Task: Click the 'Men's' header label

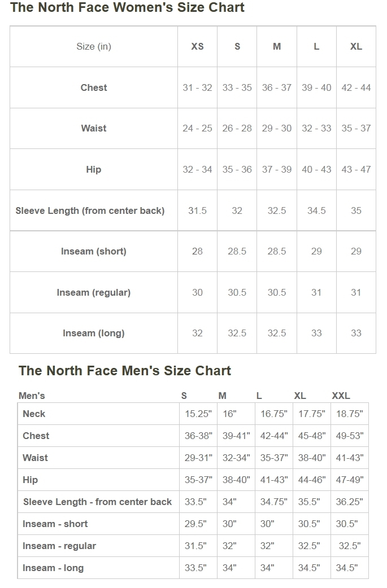Action: click(x=32, y=396)
